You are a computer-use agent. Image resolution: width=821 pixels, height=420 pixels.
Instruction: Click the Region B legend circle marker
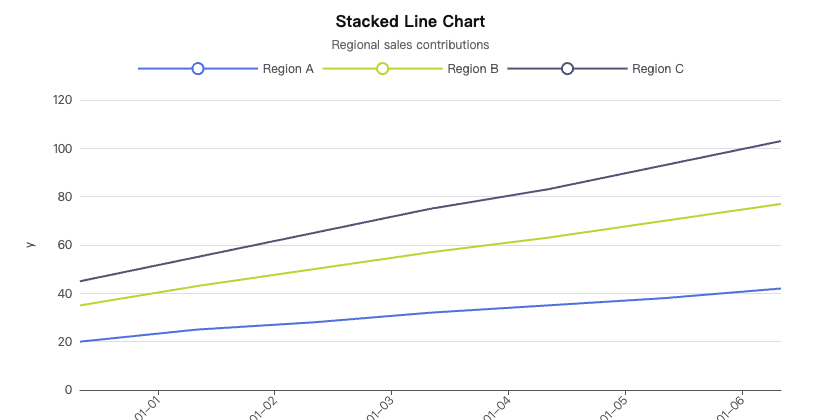pyautogui.click(x=382, y=69)
